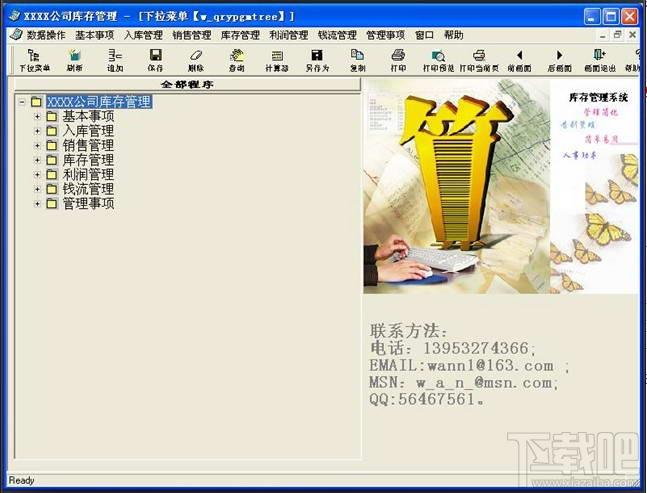Open the 销售管理 menu in menu bar
Screen dimensions: 647x493
[192, 35]
